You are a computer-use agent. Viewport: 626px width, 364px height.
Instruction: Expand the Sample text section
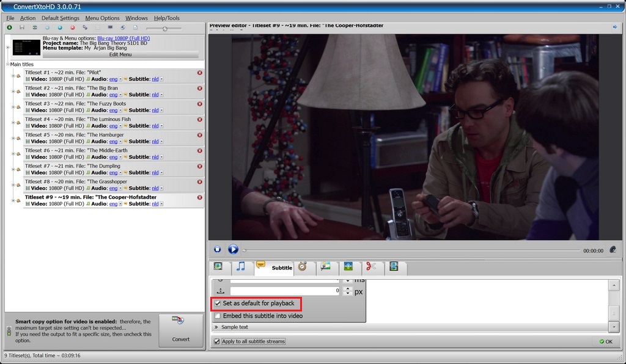216,327
